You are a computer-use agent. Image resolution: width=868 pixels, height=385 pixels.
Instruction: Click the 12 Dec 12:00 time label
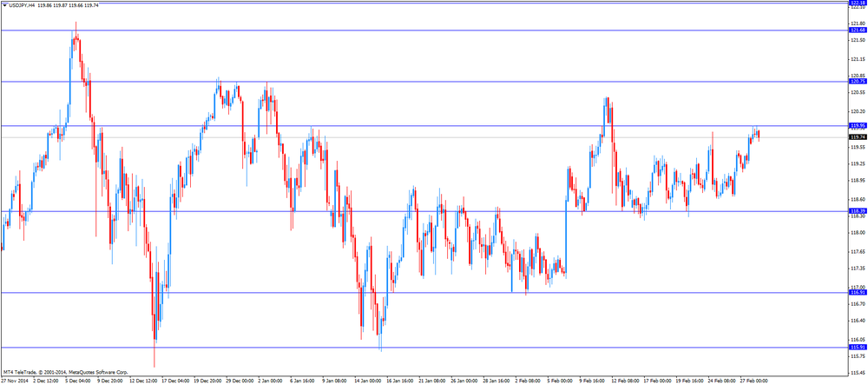[144, 381]
